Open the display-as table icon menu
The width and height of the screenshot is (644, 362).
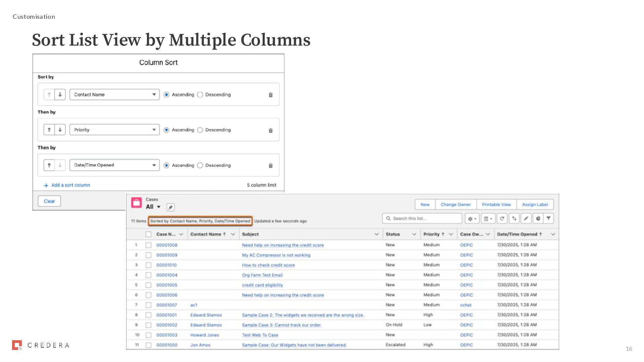[x=488, y=219]
